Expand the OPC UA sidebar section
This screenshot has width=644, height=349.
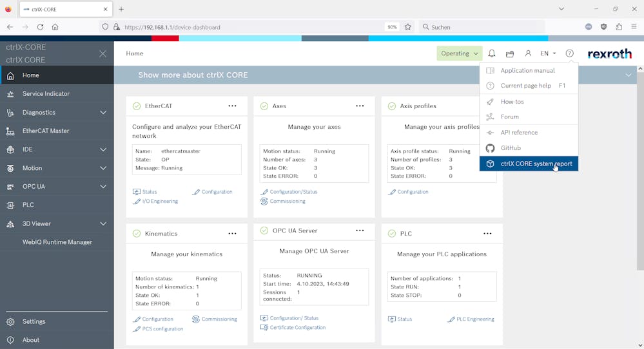pos(103,187)
